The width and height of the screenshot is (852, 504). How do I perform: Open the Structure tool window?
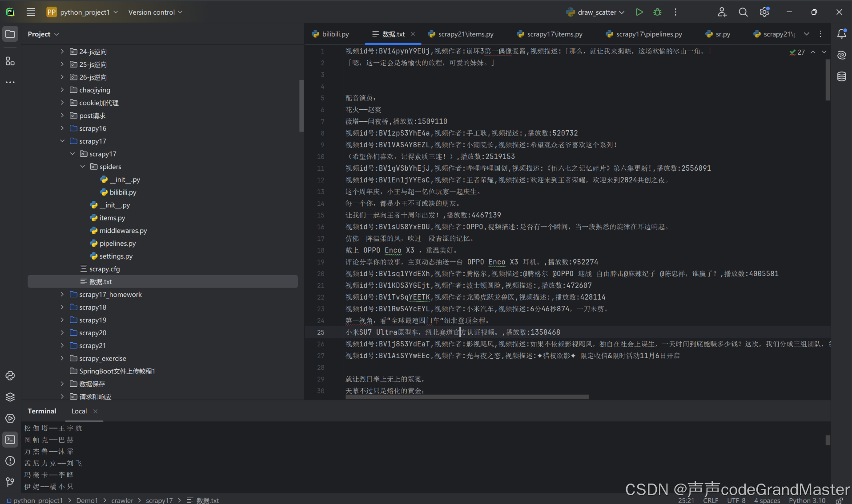(10, 61)
